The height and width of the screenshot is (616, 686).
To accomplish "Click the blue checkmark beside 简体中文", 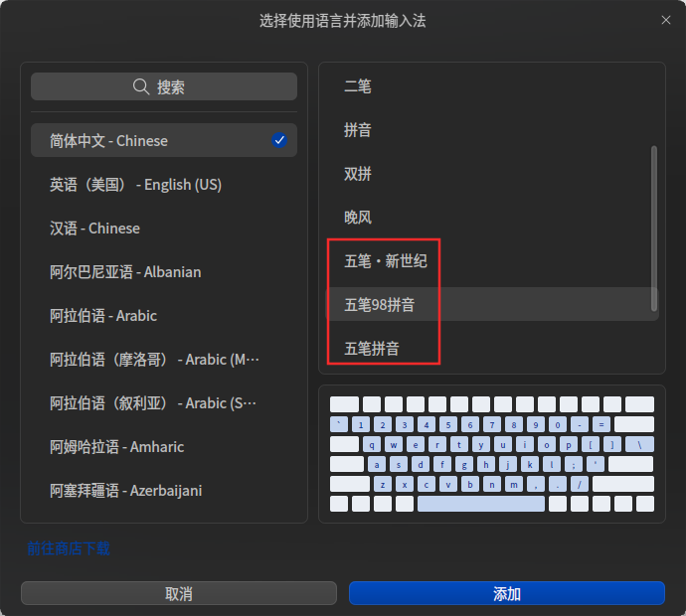I will (x=279, y=140).
